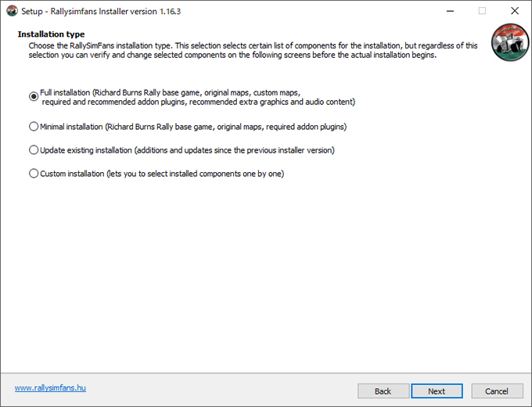Click the 'Choose the RallySimFans installation type' description
532x407 pixels.
253,50
